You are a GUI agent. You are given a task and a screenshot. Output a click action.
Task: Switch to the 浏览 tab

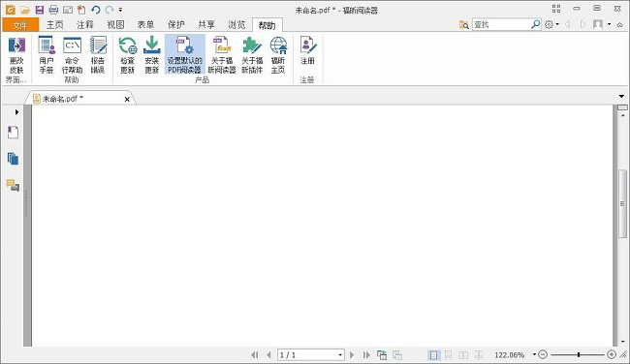coord(236,25)
